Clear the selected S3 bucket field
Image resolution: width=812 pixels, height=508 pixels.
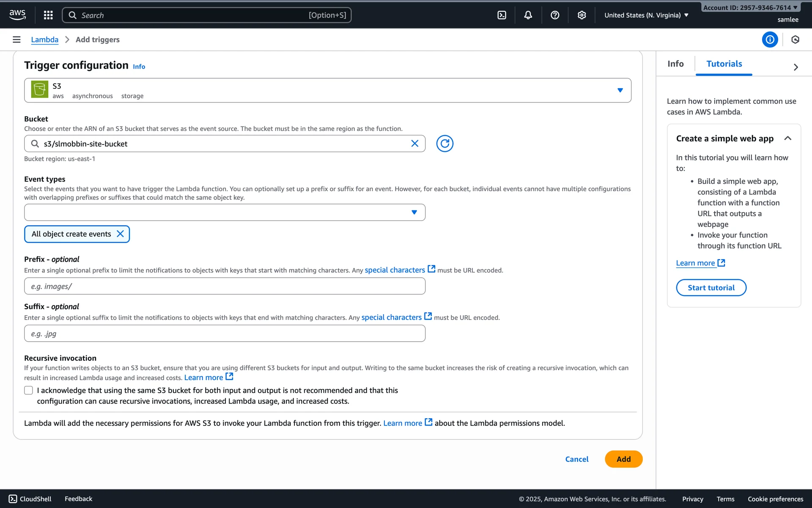pos(414,144)
